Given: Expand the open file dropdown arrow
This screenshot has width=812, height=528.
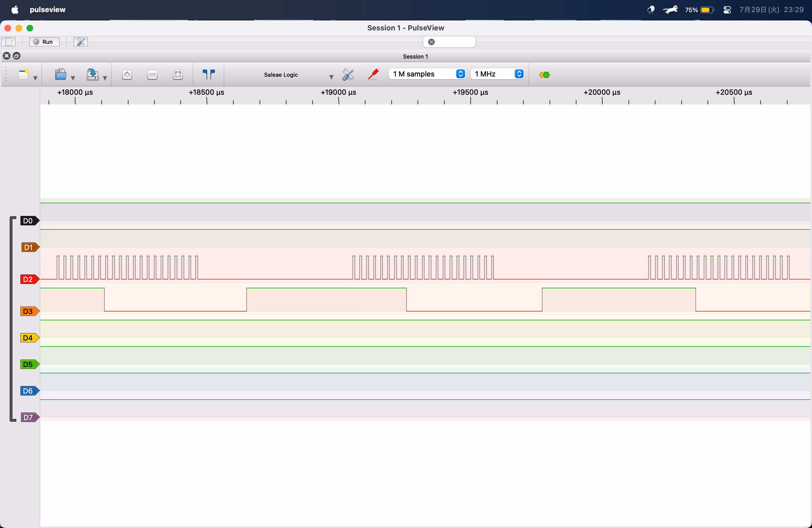Looking at the screenshot, I should pyautogui.click(x=73, y=78).
